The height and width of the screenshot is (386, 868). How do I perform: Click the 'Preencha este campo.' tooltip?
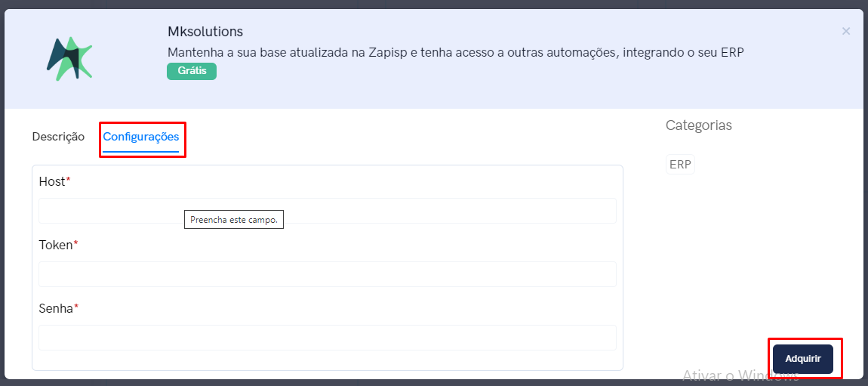tap(234, 220)
